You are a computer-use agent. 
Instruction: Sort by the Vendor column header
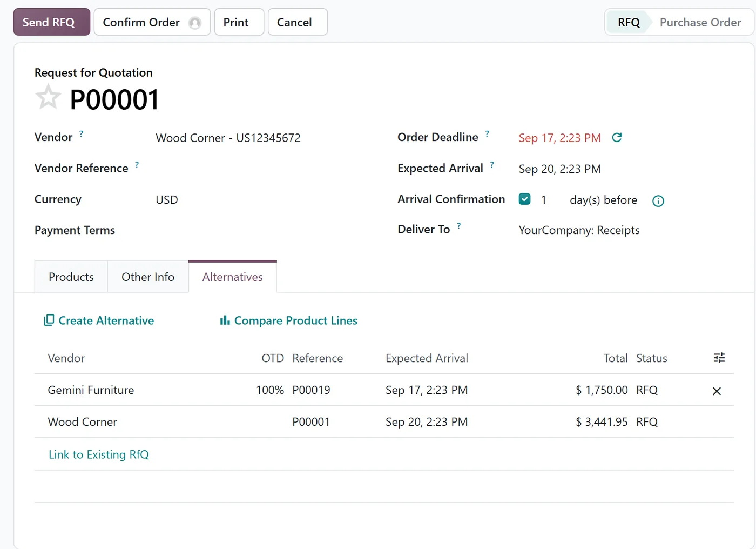66,358
